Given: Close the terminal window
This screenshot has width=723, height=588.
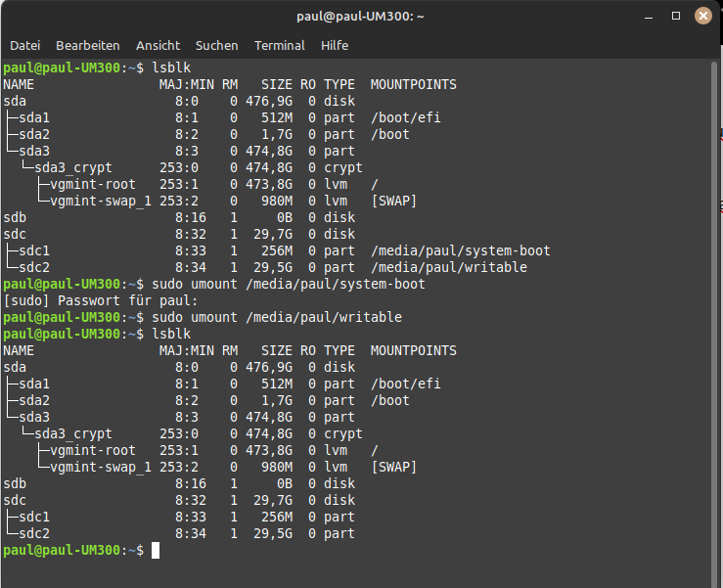Looking at the screenshot, I should [x=702, y=17].
